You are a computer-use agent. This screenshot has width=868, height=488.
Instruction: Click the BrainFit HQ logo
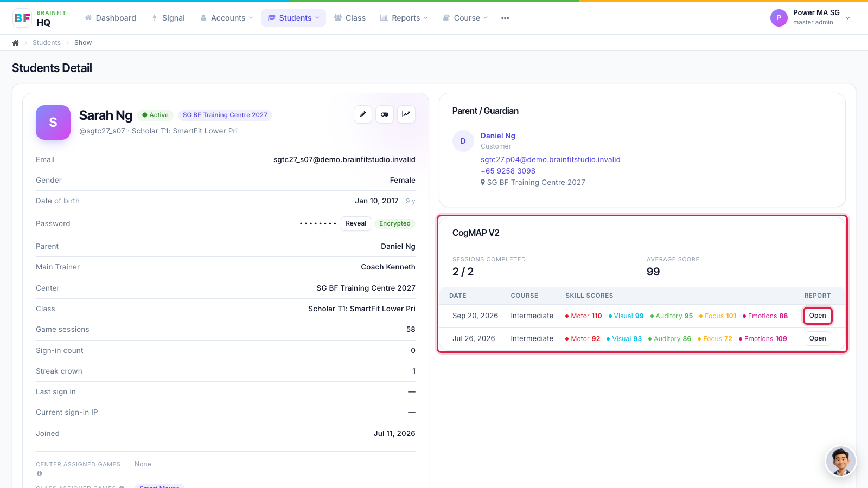coord(40,18)
